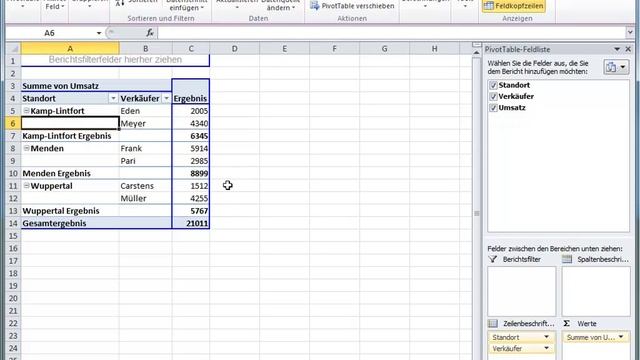
Task: Toggle the Umsatz field checkbox
Action: point(493,108)
